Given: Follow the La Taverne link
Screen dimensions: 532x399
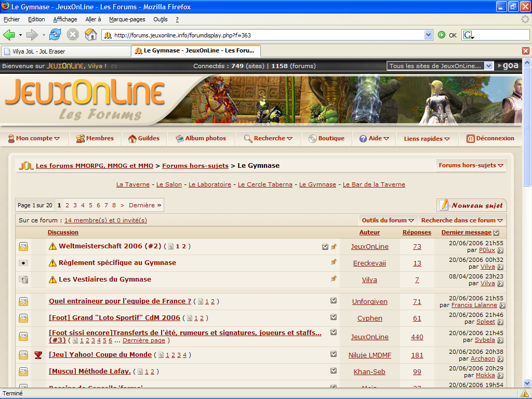Looking at the screenshot, I should click(x=133, y=184).
